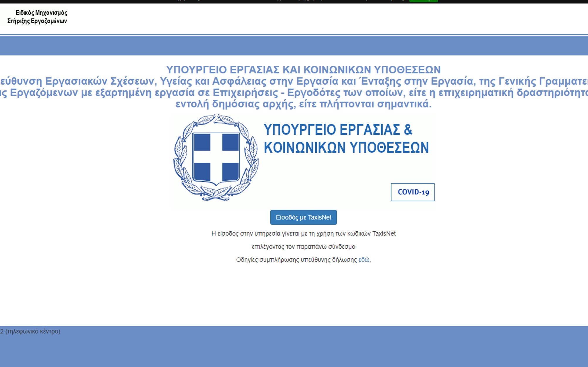
Task: Click the Greek coat of arms emblem
Action: coord(216,157)
